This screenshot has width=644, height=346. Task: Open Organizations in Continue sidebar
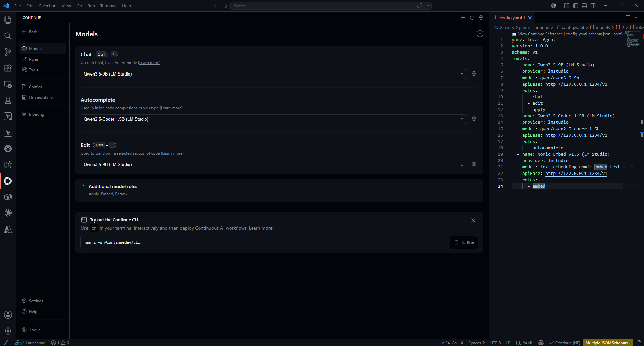43,98
